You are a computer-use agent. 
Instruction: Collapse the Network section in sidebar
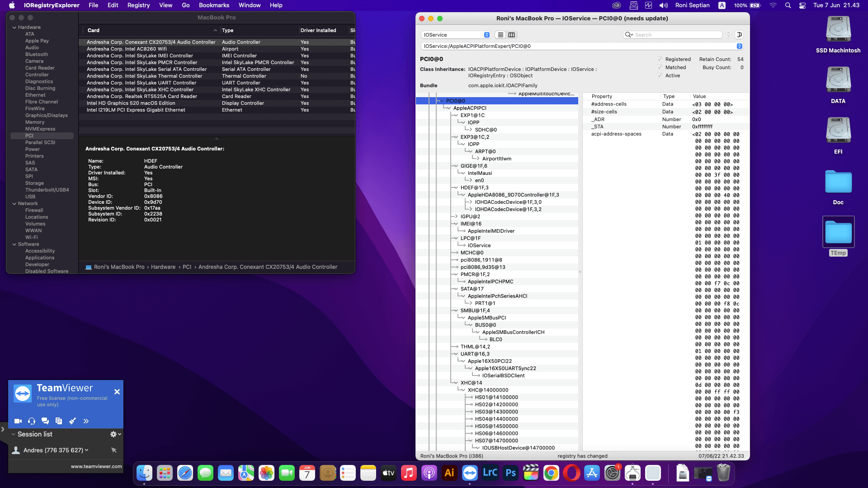coord(14,204)
